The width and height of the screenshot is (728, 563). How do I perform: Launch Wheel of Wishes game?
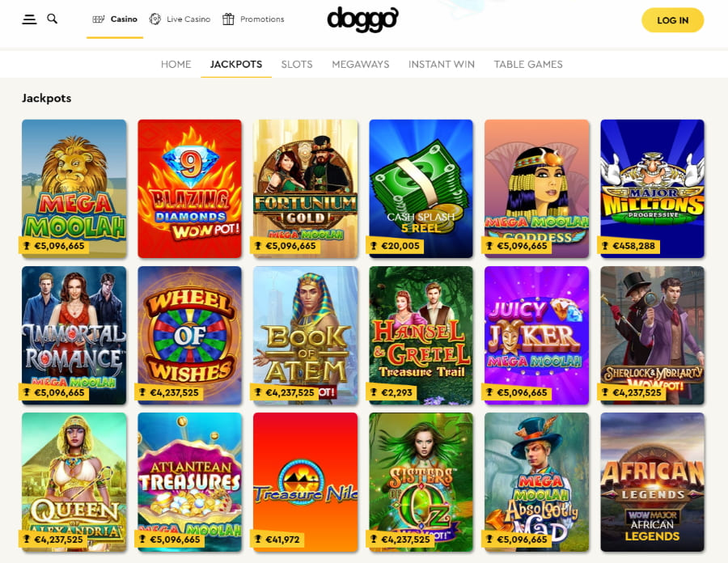(x=189, y=335)
